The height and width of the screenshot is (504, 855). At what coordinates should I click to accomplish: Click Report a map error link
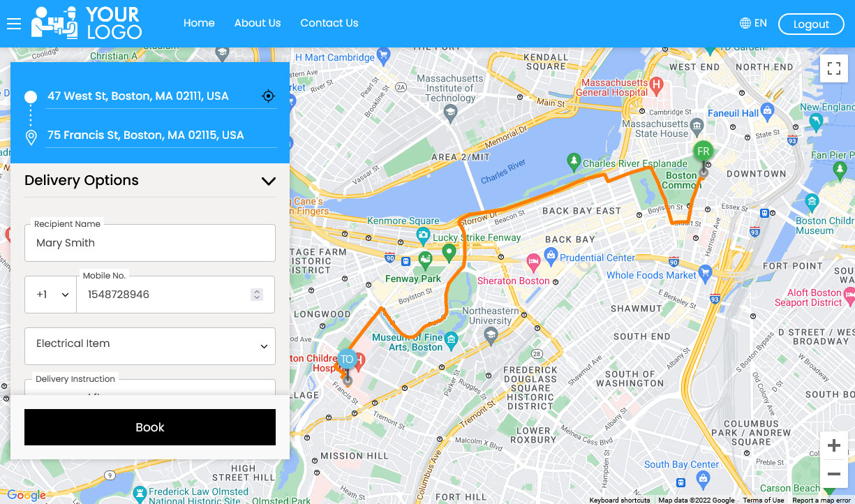(821, 500)
